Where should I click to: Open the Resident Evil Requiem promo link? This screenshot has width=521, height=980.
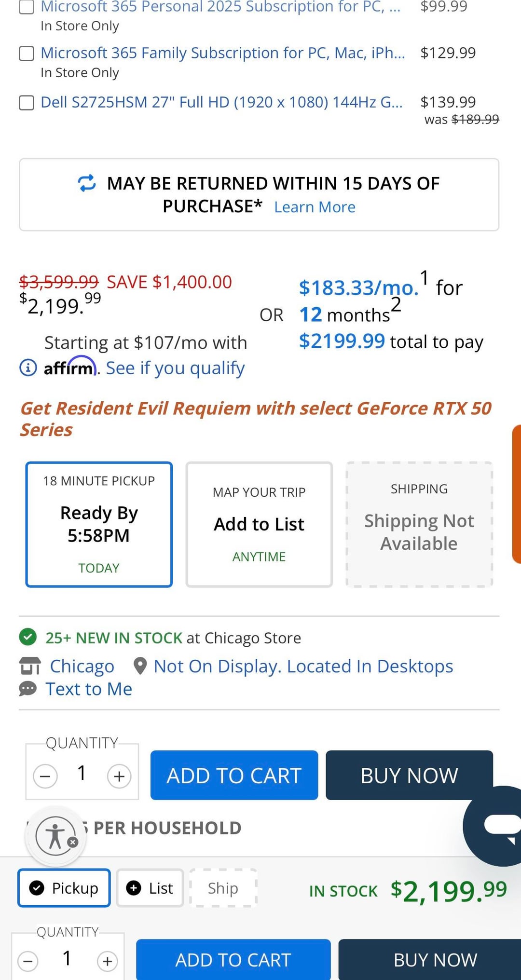point(256,419)
